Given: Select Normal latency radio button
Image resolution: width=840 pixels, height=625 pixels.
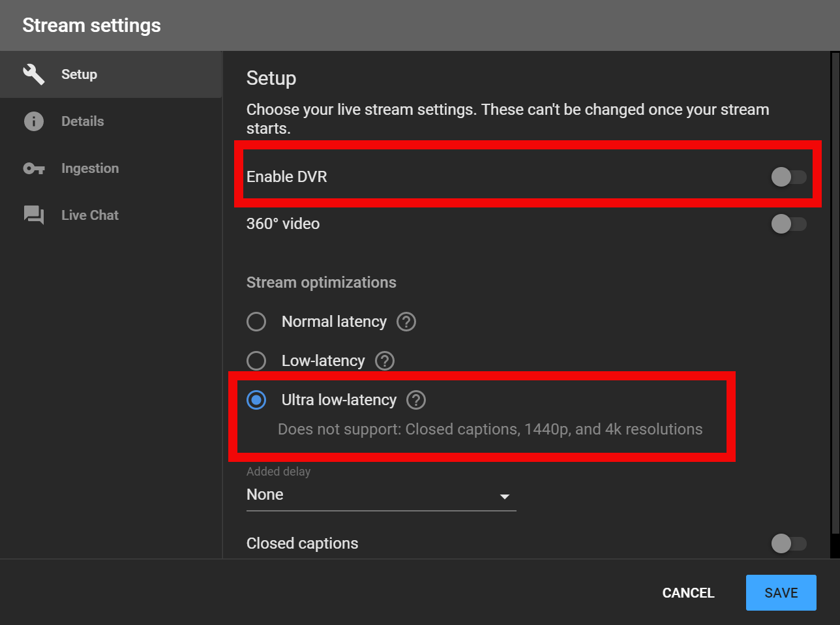Looking at the screenshot, I should (256, 321).
